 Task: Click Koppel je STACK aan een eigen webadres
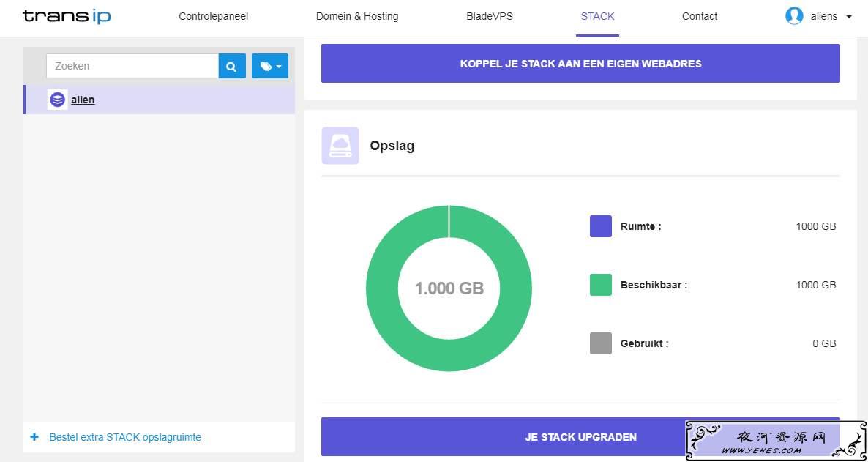click(x=580, y=64)
